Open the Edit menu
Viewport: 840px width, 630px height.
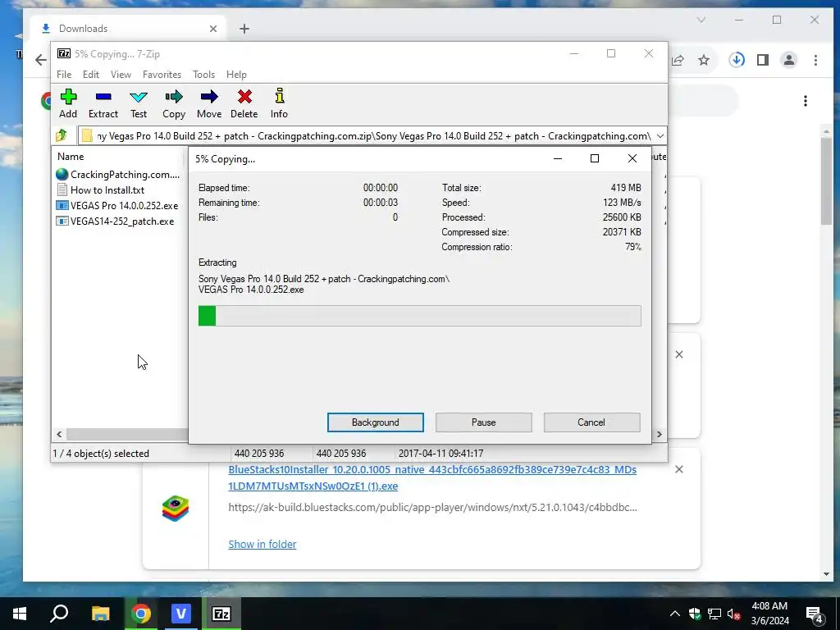click(x=91, y=75)
